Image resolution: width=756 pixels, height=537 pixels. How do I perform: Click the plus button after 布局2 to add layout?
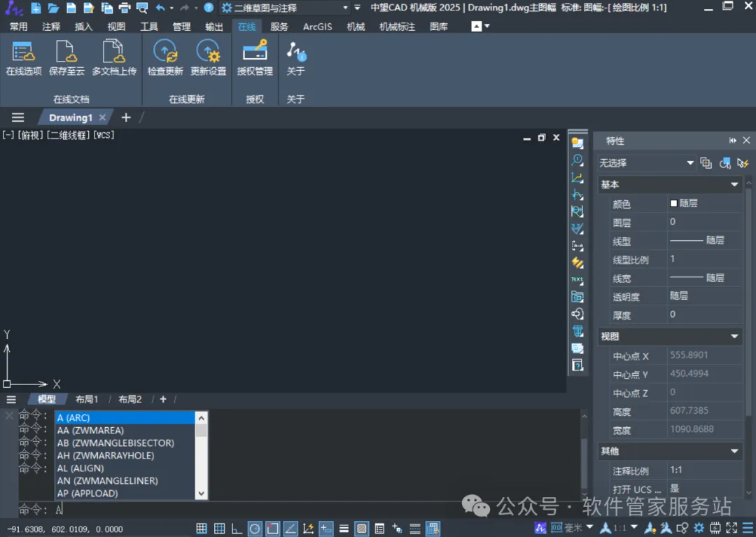[163, 399]
